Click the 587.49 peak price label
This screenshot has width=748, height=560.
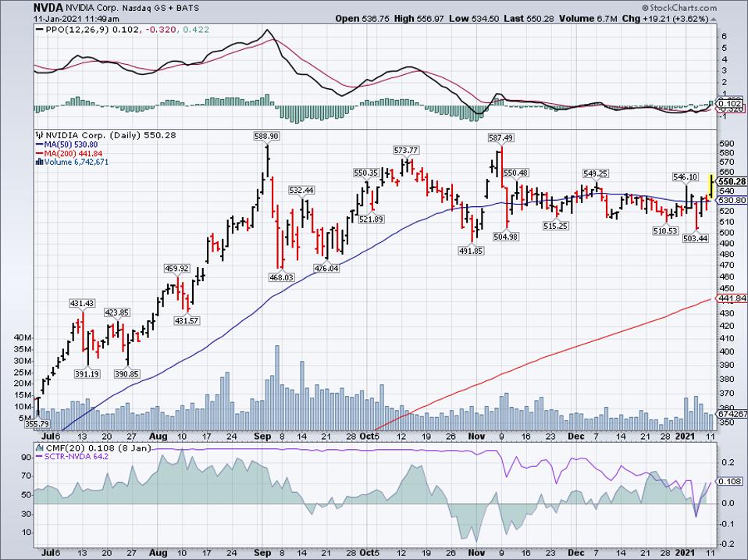tap(501, 138)
